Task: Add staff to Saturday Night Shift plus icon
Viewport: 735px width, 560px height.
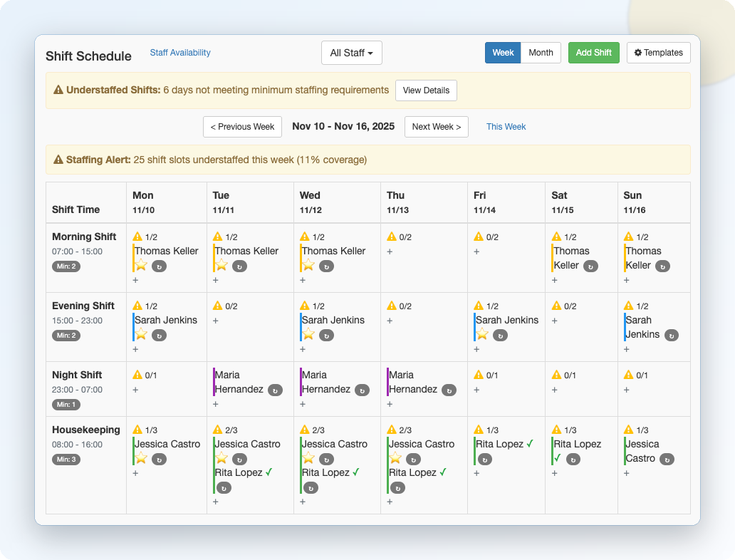Action: (x=555, y=390)
